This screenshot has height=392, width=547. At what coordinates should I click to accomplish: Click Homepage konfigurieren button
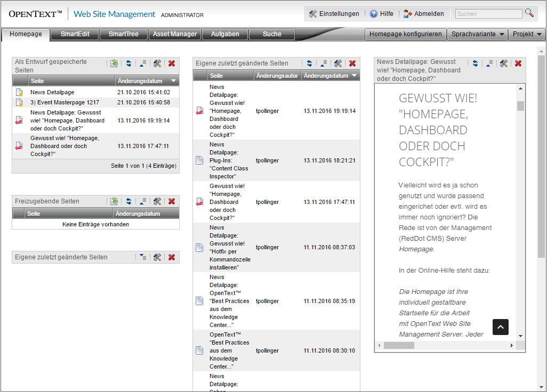[x=405, y=34]
